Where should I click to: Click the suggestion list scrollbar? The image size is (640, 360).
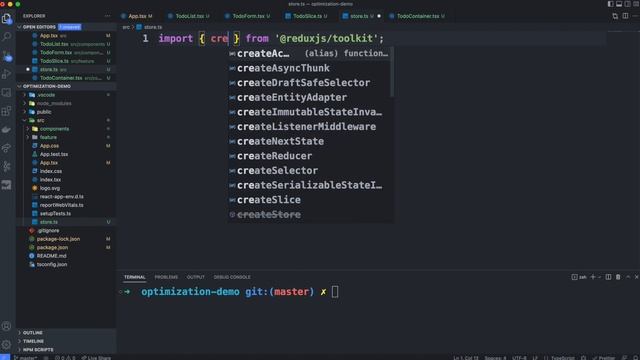click(x=392, y=72)
